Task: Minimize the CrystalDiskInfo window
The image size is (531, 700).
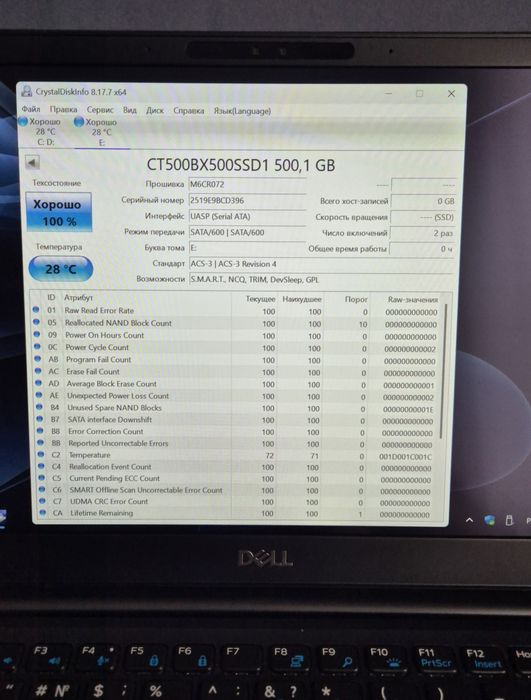Action: tap(389, 93)
